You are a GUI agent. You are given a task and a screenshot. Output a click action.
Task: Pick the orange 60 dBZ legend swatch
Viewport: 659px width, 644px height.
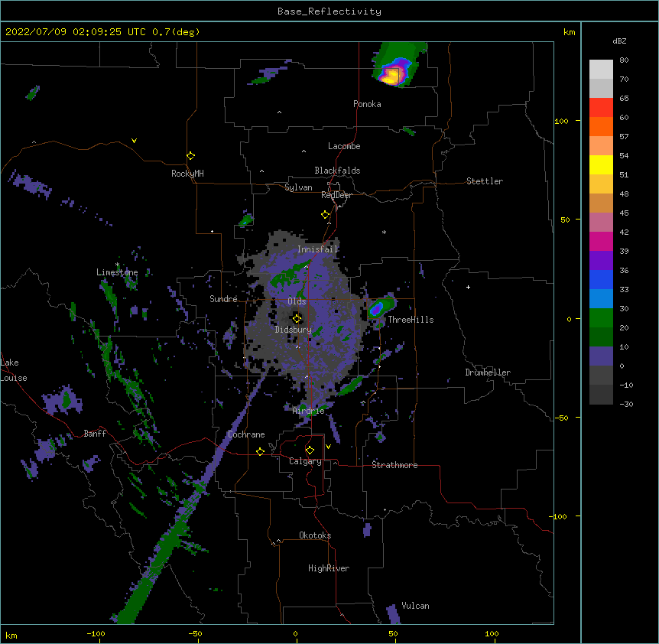click(x=601, y=126)
